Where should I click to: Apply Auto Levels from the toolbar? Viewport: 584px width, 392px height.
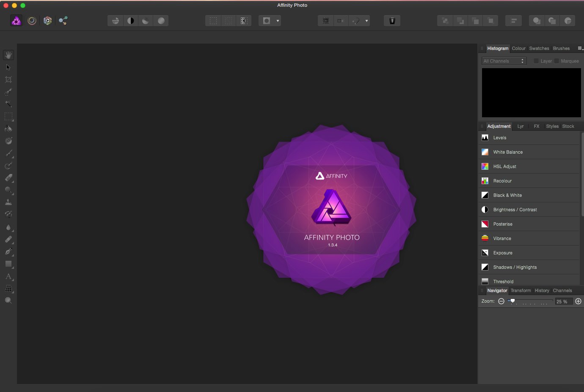click(116, 21)
